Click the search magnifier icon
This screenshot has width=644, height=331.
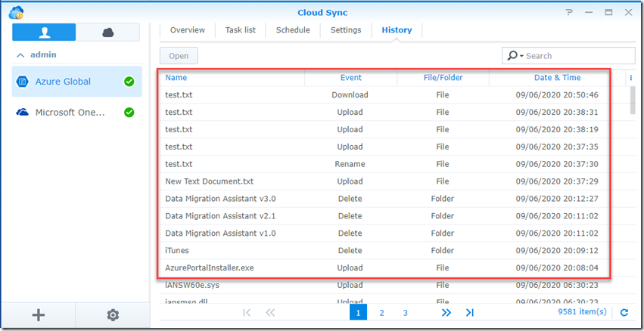tap(512, 56)
